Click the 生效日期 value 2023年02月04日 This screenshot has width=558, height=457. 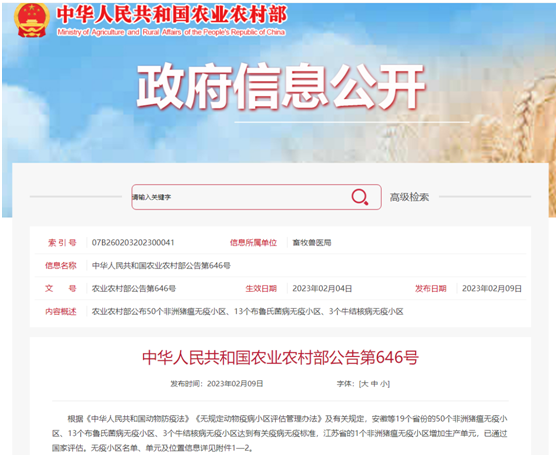[x=322, y=289]
